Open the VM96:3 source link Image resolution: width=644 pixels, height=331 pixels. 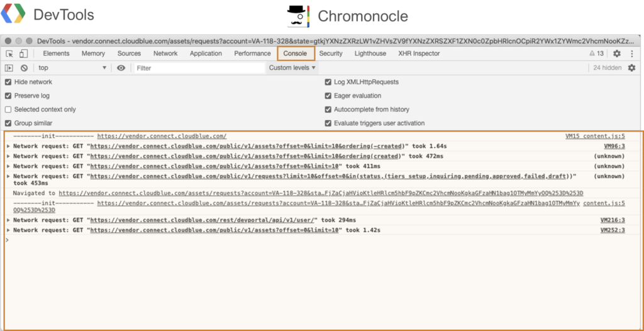[x=614, y=146]
